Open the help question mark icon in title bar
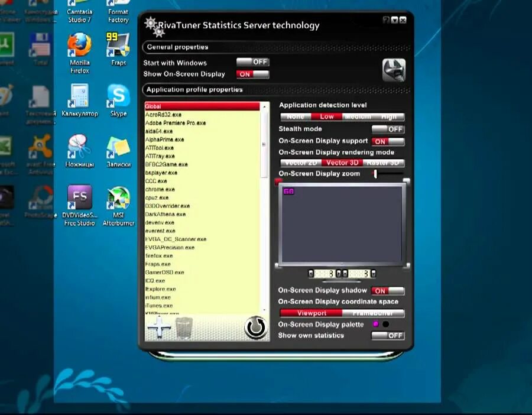Viewport: 532px width, 415px height. coord(386,20)
